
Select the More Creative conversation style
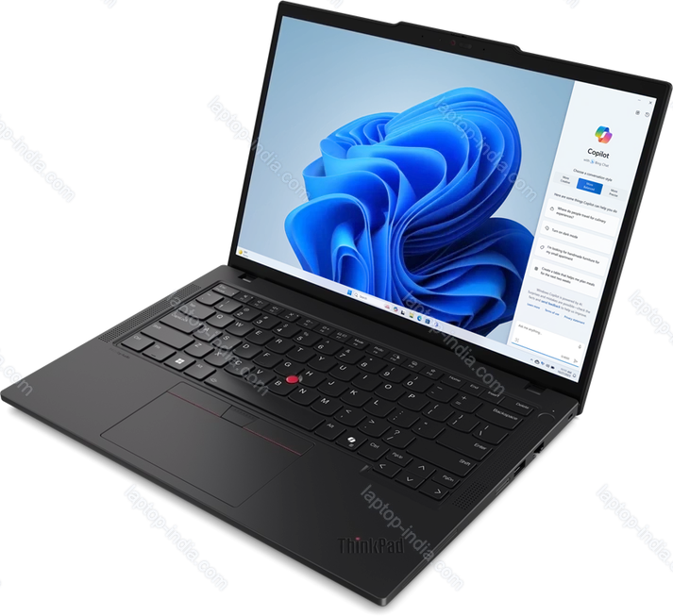(567, 179)
